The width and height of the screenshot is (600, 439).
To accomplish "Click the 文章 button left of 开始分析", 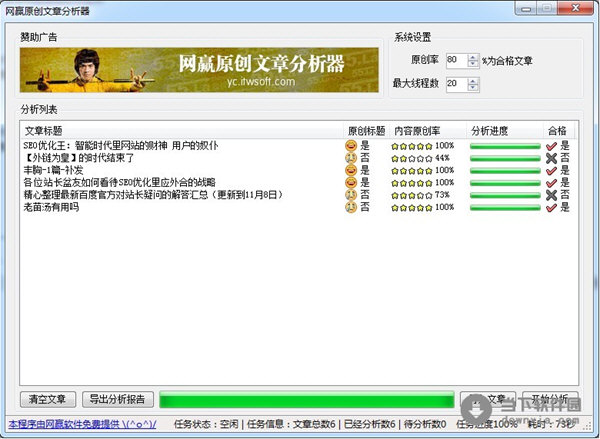I will pyautogui.click(x=488, y=400).
